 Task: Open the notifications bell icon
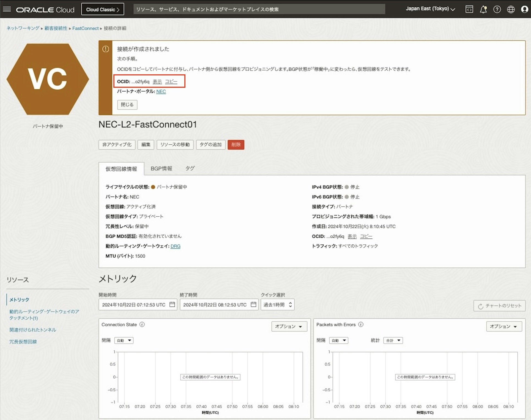coord(483,9)
